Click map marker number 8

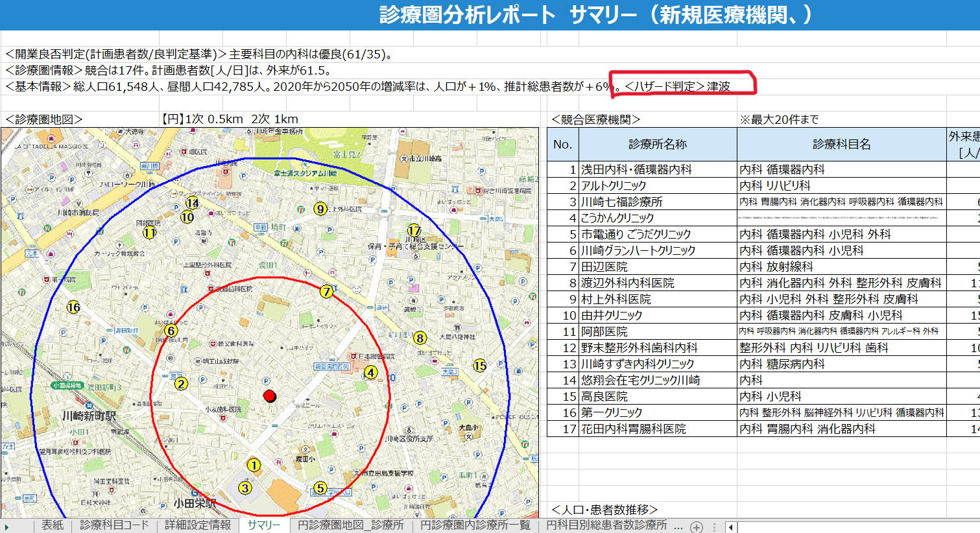click(x=420, y=338)
